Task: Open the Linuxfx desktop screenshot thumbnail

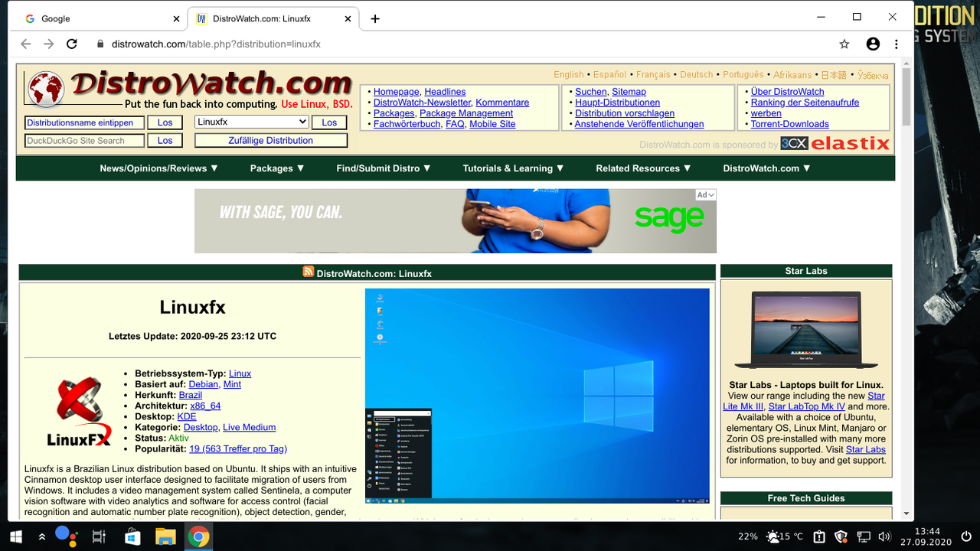Action: tap(537, 396)
